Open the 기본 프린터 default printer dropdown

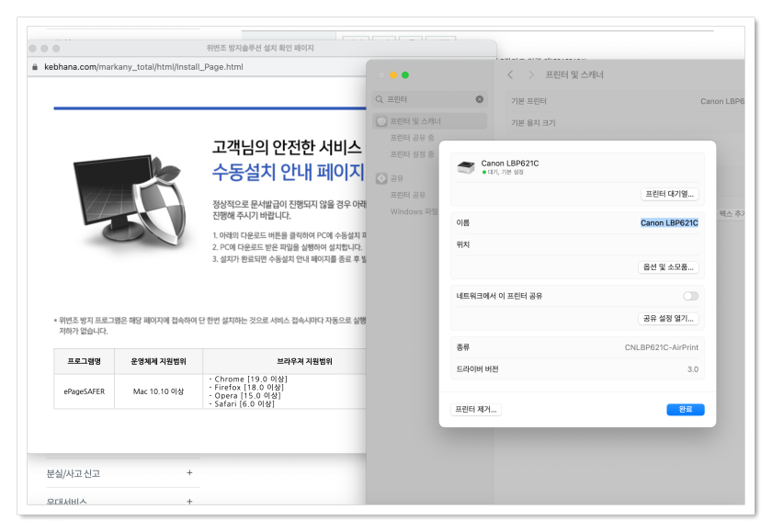tap(724, 103)
